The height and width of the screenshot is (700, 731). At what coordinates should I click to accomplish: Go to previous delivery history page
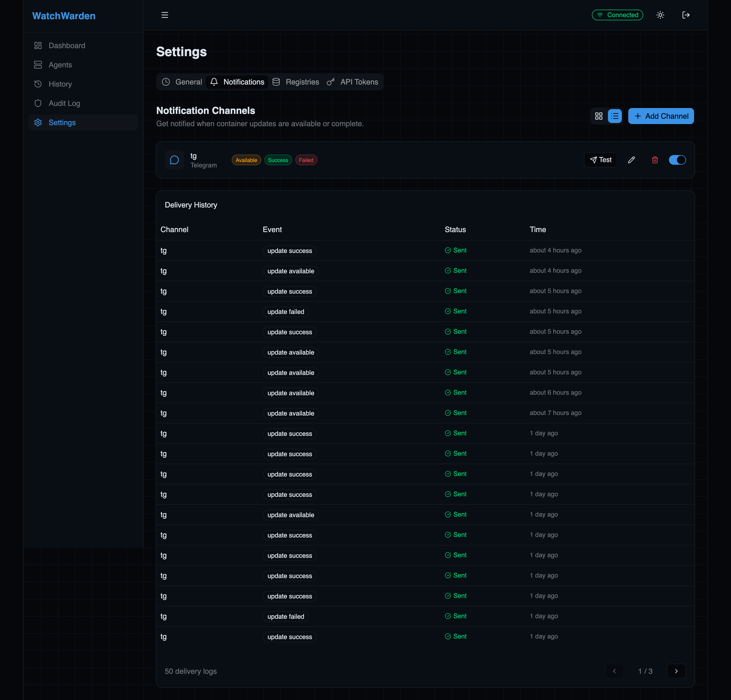pyautogui.click(x=614, y=671)
